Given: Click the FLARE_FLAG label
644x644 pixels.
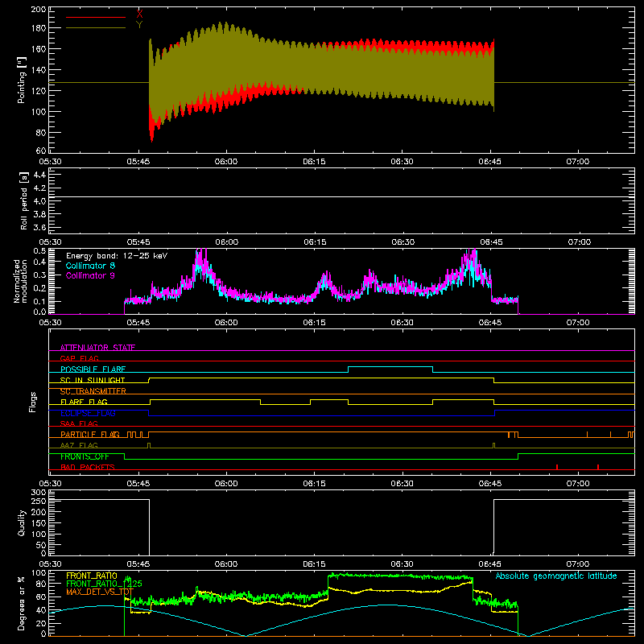Looking at the screenshot, I should [x=84, y=402].
